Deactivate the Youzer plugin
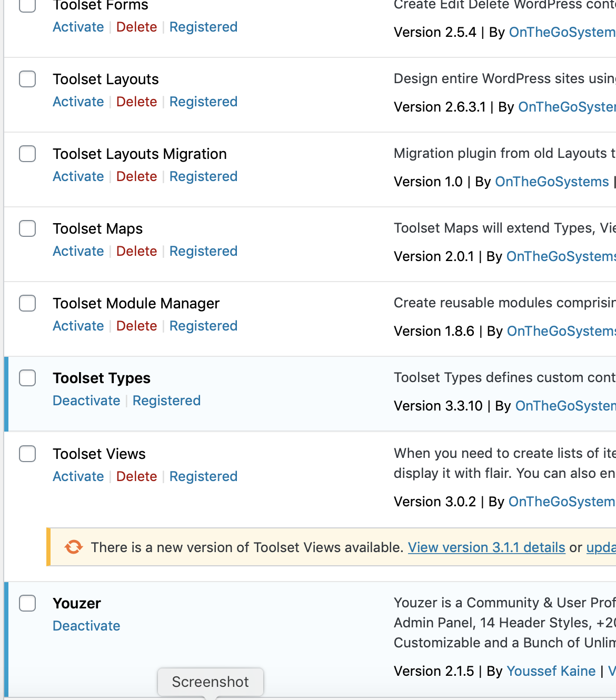616x700 pixels. point(86,626)
